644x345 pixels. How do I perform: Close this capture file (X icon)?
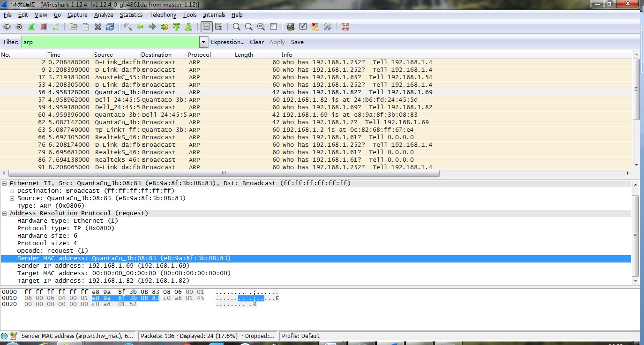click(x=98, y=27)
